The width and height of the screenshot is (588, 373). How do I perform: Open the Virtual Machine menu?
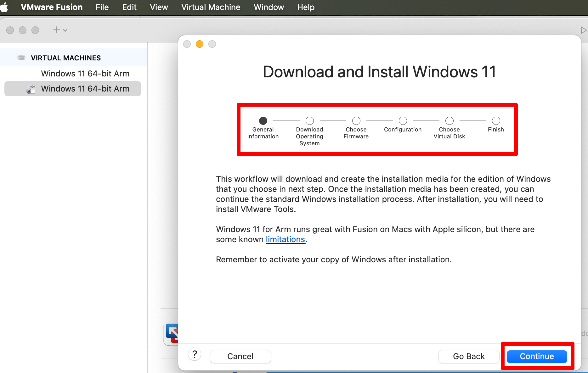tap(211, 7)
